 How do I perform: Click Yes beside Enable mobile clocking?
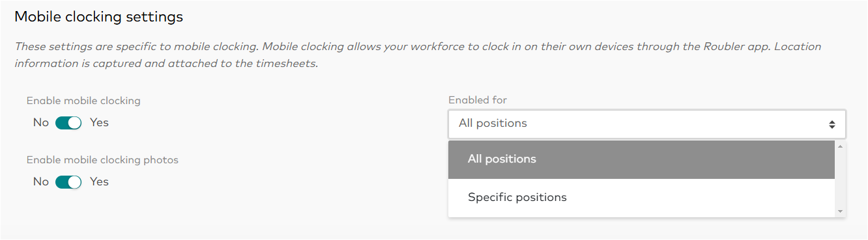pos(99,122)
